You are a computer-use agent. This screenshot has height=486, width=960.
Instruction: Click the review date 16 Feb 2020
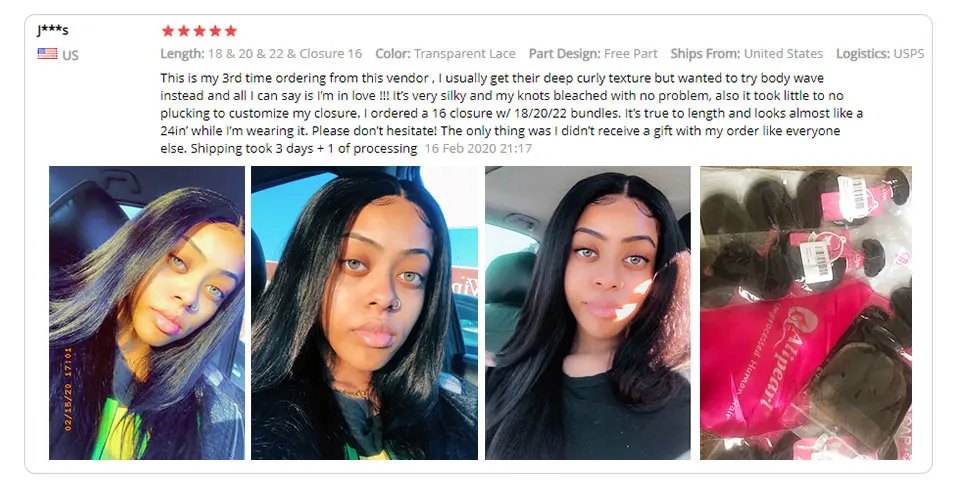pyautogui.click(x=478, y=149)
